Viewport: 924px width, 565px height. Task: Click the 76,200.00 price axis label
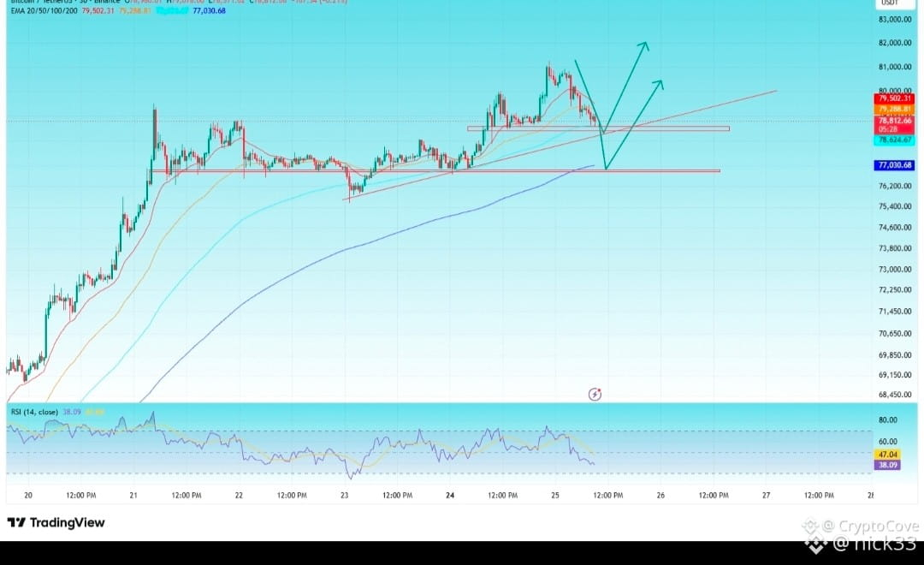point(895,186)
